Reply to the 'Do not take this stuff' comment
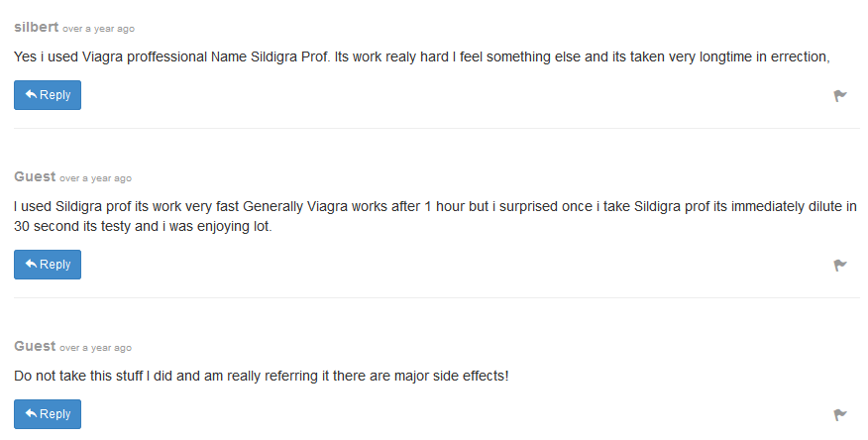 pyautogui.click(x=48, y=414)
